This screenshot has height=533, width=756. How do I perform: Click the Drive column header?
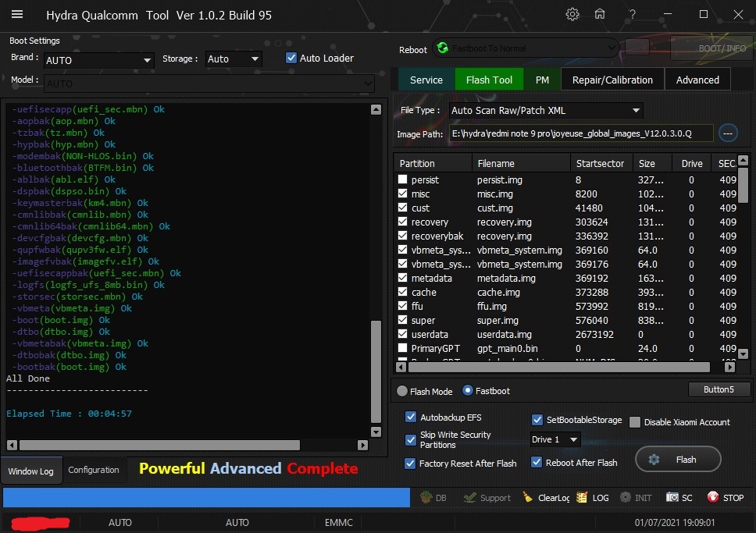tap(692, 163)
